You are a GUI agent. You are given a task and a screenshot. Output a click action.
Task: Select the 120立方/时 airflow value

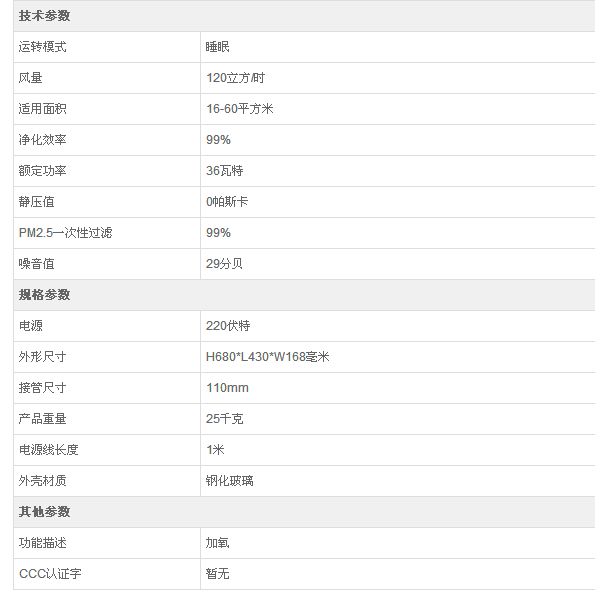[235, 78]
